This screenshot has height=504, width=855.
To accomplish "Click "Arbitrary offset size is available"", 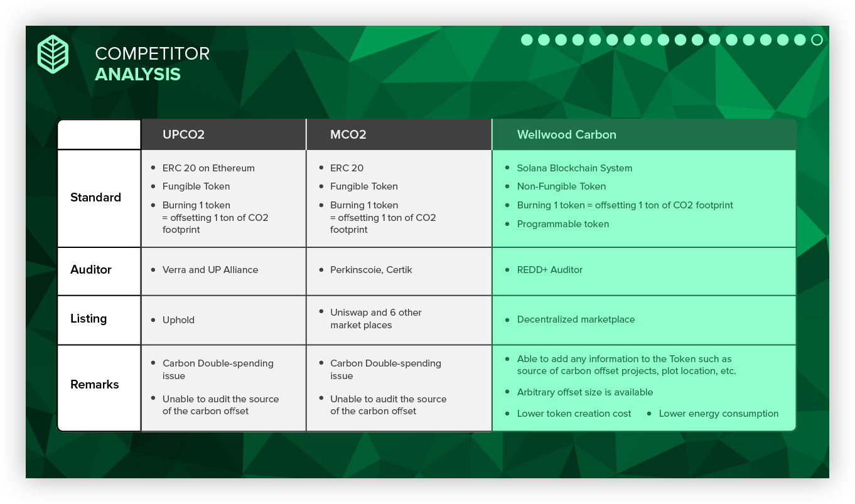I will click(x=585, y=392).
